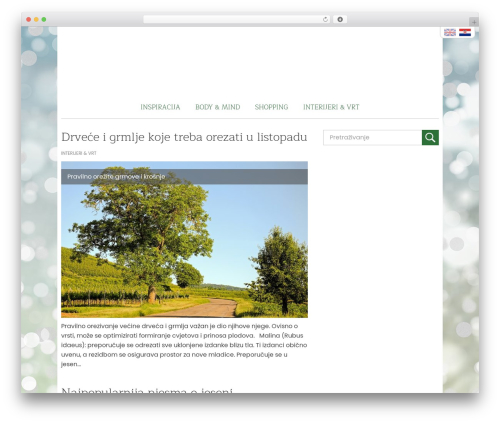
Task: Click the green search magnifier button
Action: tap(430, 137)
